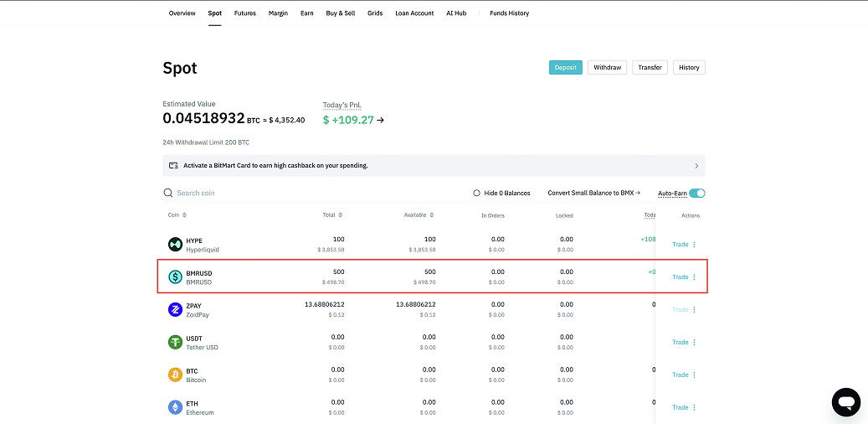Open more actions menu for BMRUSD row
The image size is (868, 424).
[x=694, y=277]
